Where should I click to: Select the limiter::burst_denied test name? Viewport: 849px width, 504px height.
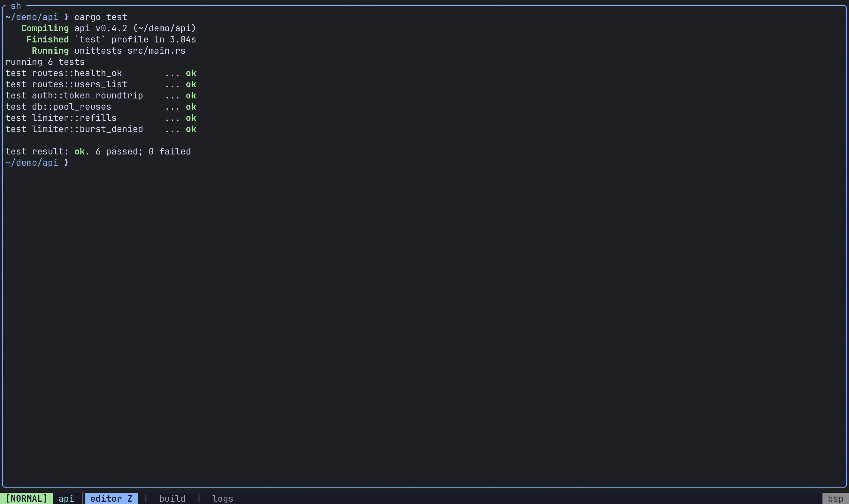[87, 129]
